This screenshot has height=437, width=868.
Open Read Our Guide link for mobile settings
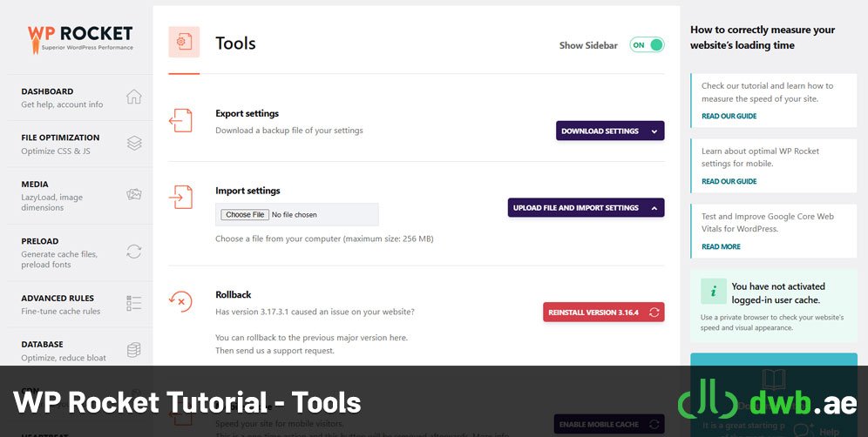pos(729,181)
